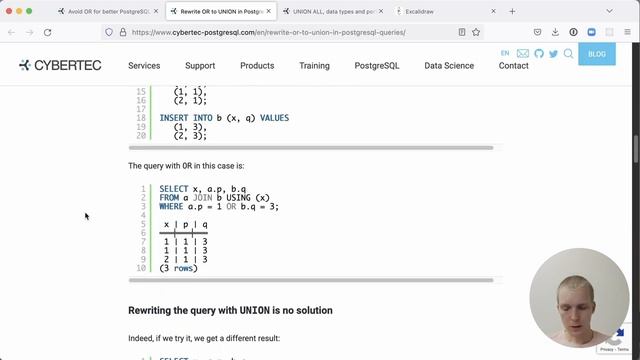Viewport: 640px width, 360px height.
Task: Click the circular webcam video overlay
Action: [x=579, y=298]
